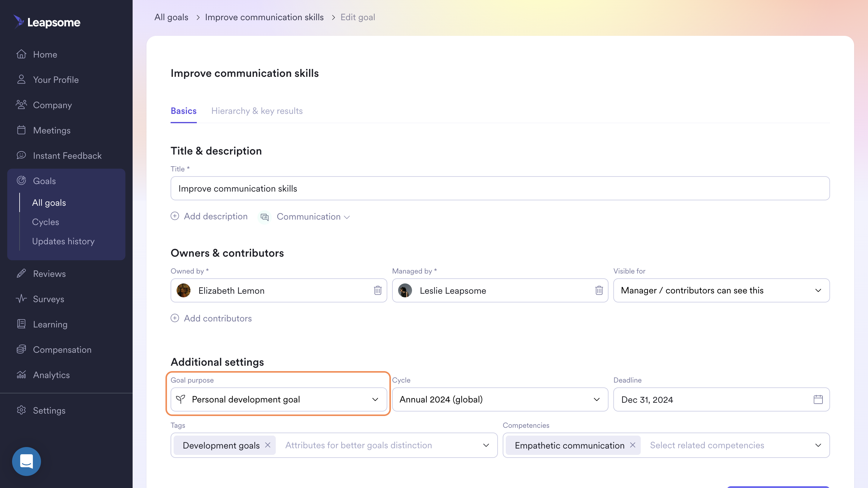Select All goals submenu item
This screenshot has height=488, width=868.
49,202
